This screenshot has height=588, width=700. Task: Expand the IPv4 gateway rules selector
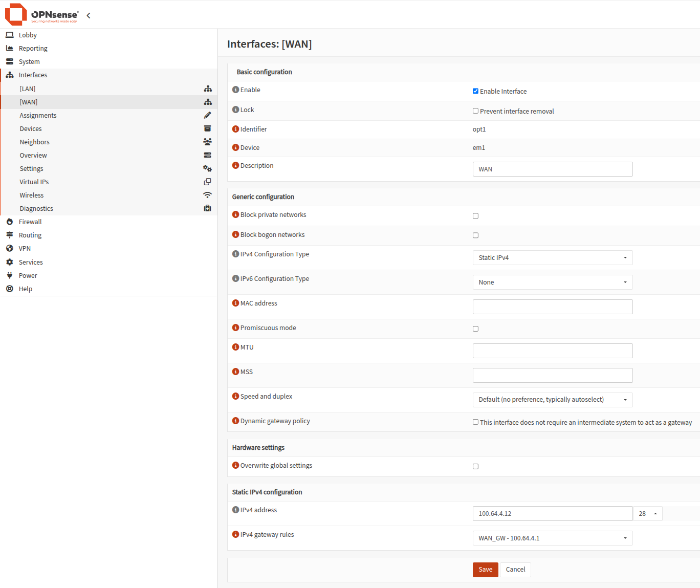(553, 538)
